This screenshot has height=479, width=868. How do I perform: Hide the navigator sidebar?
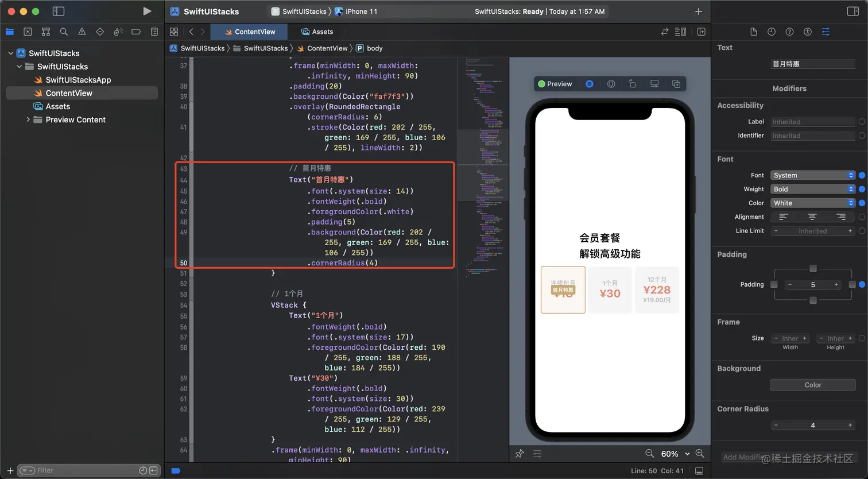(x=58, y=11)
